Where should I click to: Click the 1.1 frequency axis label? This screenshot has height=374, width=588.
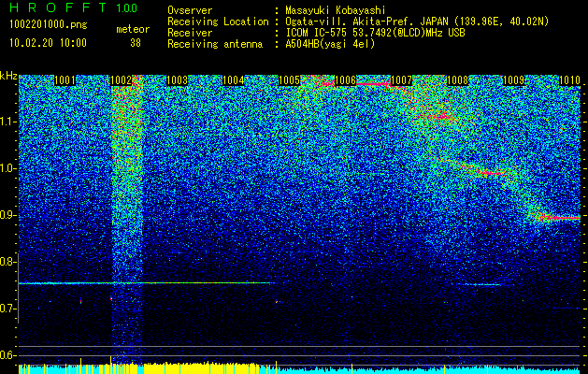point(8,122)
